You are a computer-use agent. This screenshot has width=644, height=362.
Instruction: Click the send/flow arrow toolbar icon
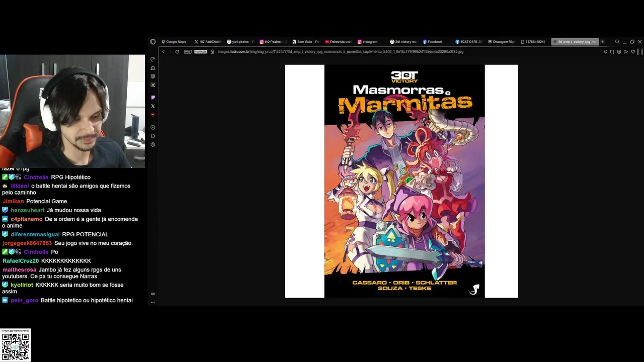pyautogui.click(x=626, y=52)
